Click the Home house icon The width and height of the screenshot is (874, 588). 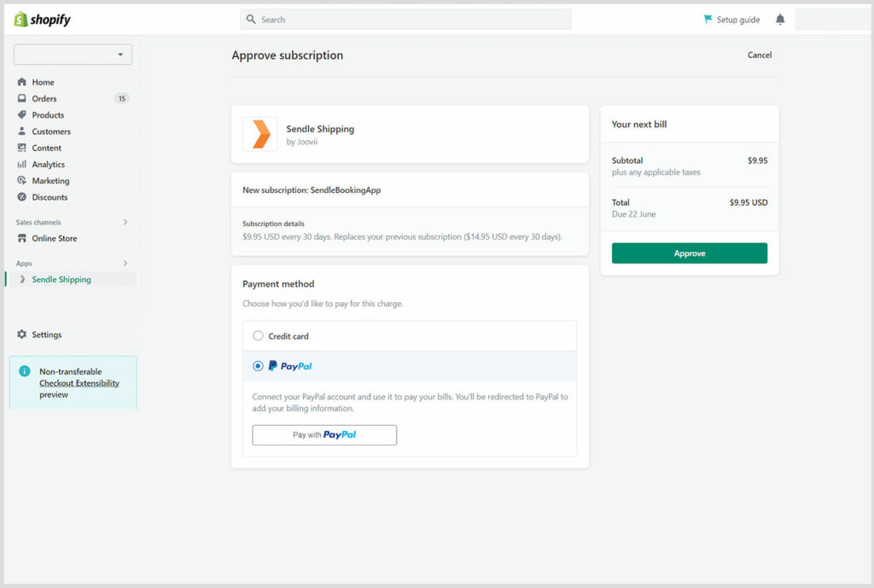point(21,82)
